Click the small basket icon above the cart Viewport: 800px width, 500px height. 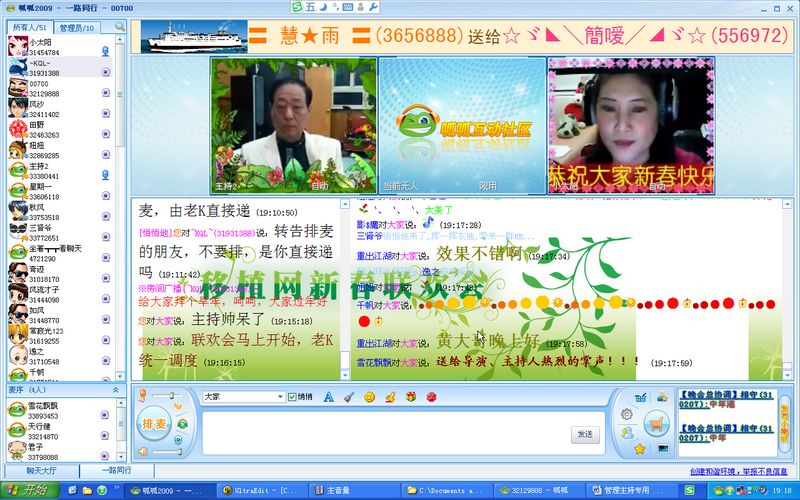[640, 397]
